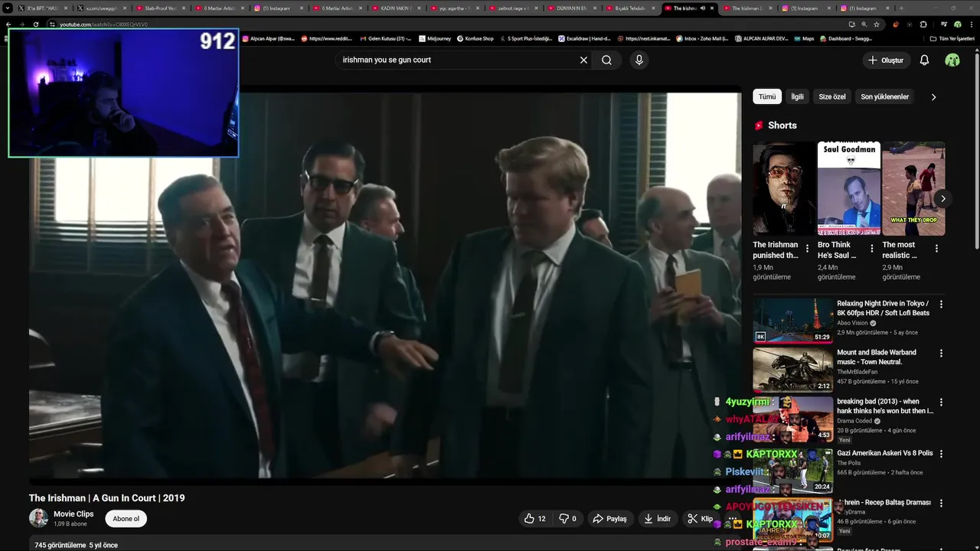Open options menu for breaking bad video

click(941, 402)
